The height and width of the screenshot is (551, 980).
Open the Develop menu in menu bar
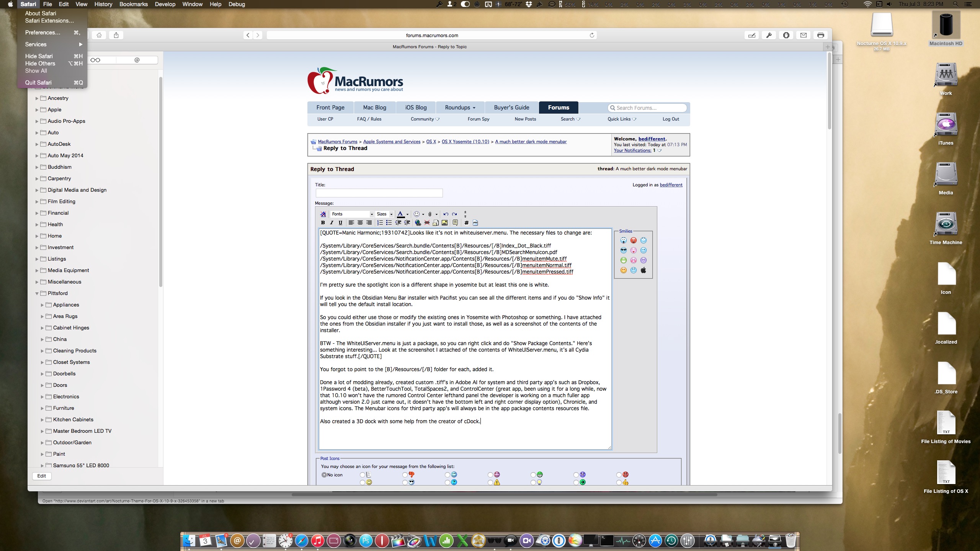pyautogui.click(x=165, y=4)
